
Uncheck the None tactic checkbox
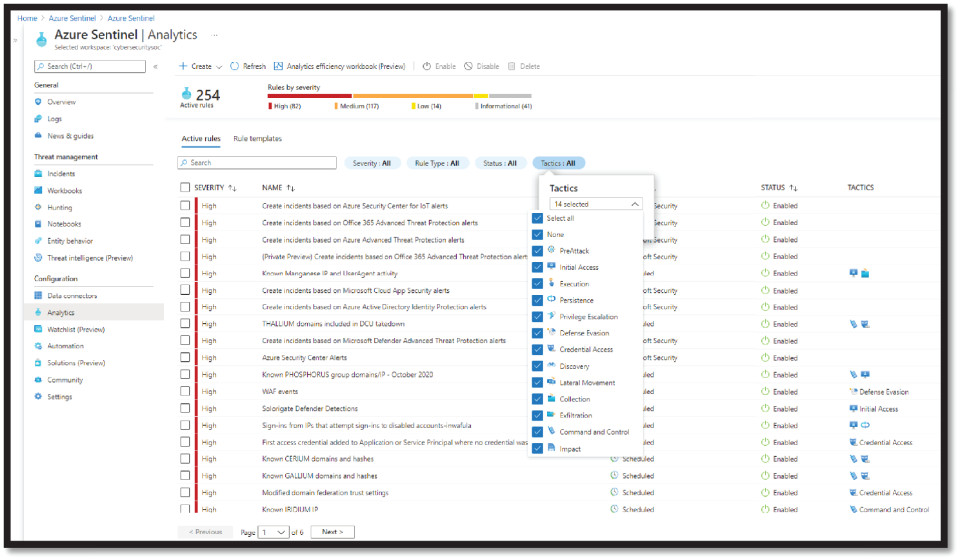[537, 234]
